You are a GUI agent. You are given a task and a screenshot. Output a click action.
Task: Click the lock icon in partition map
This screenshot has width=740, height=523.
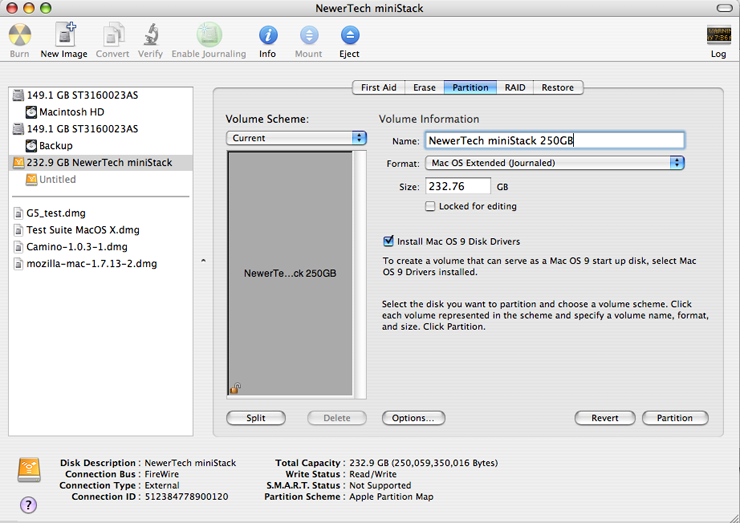(x=235, y=388)
